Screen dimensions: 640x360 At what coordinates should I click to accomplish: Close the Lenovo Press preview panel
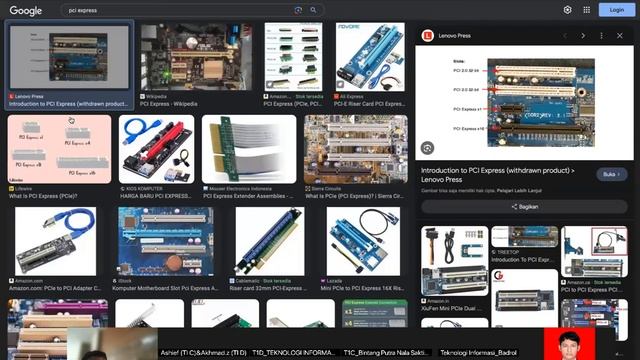pyautogui.click(x=620, y=36)
